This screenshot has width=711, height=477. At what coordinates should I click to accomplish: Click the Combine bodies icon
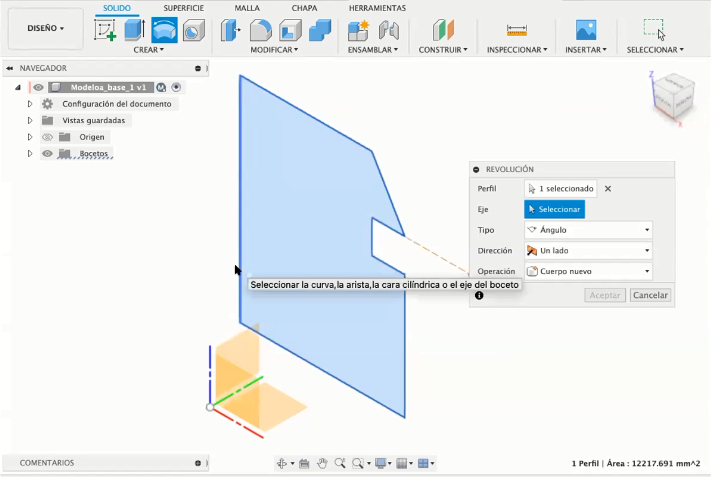pos(320,30)
